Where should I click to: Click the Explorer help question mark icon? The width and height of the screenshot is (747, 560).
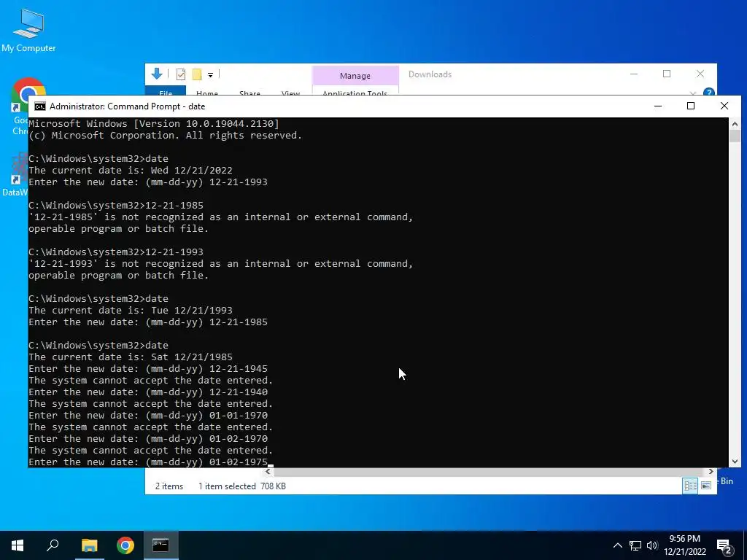pyautogui.click(x=708, y=92)
